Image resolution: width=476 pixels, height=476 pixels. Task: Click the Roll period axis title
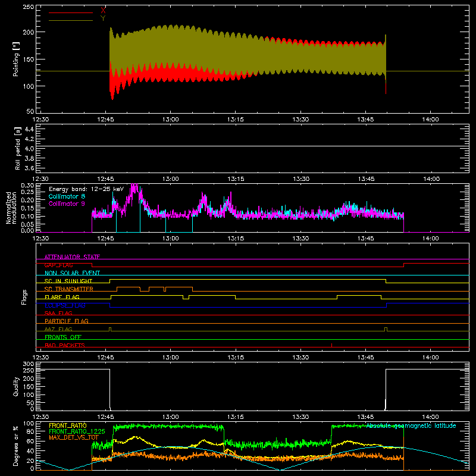pyautogui.click(x=18, y=148)
